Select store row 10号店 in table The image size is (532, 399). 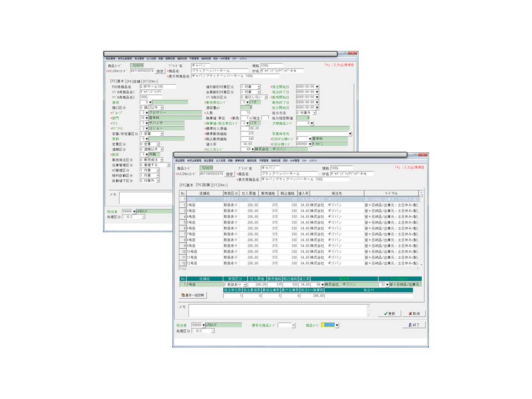299,252
